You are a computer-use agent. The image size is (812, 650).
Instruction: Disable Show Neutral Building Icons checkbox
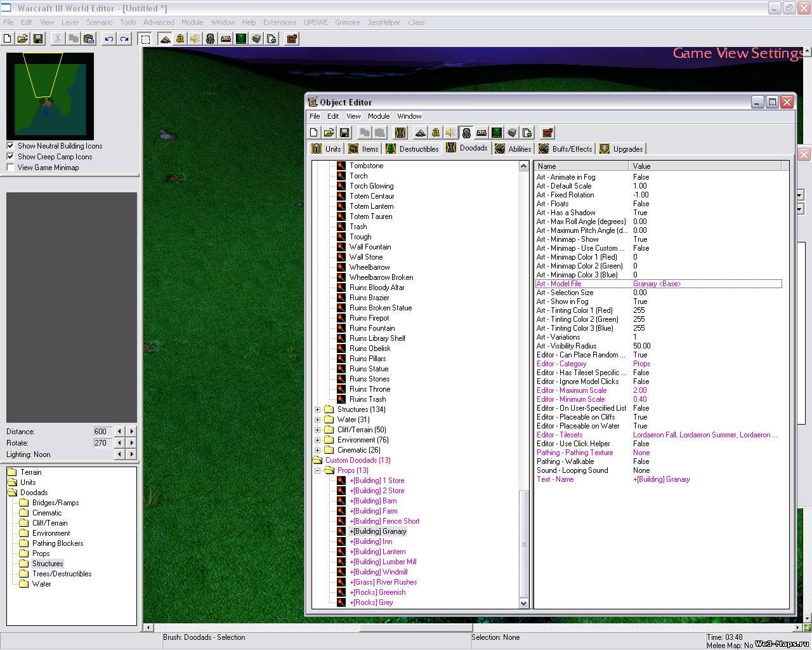point(10,146)
